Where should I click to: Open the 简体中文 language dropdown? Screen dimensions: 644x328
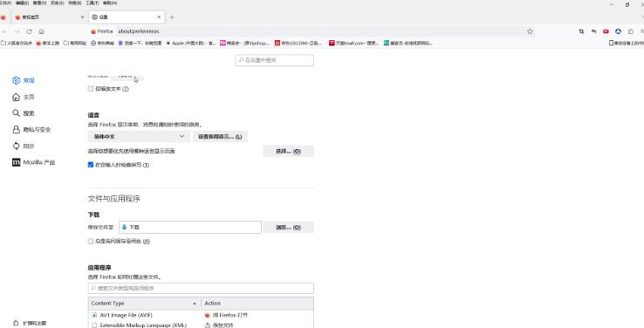[139, 136]
